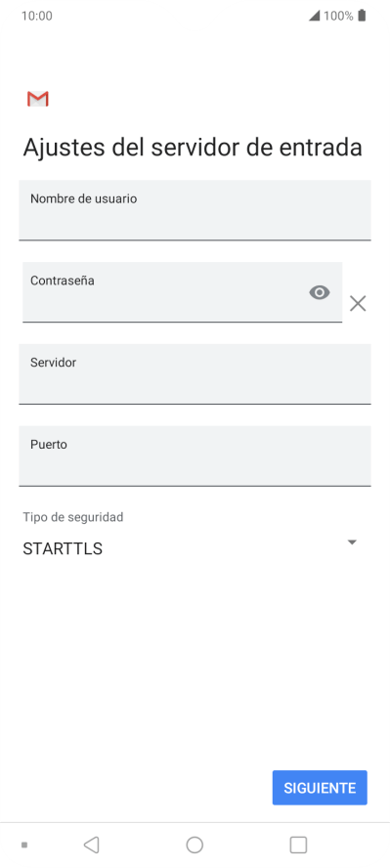Click the Gmail logo icon
This screenshot has height=868, width=390.
(x=37, y=99)
